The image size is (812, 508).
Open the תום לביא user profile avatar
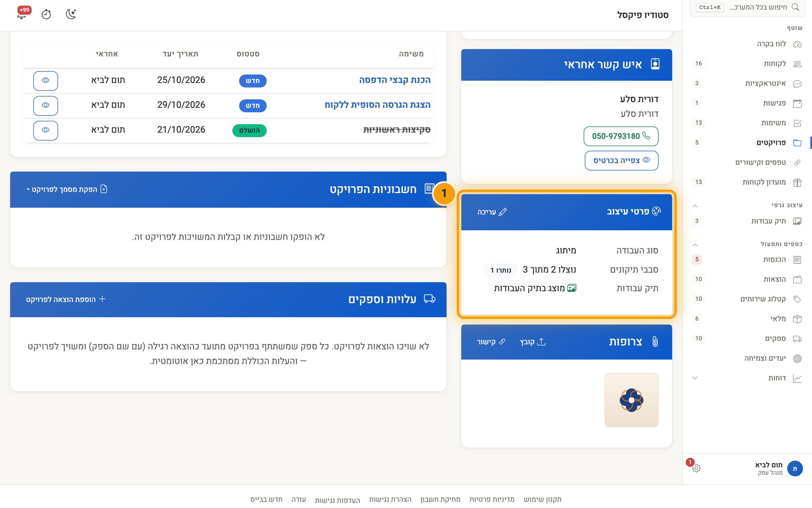point(795,468)
